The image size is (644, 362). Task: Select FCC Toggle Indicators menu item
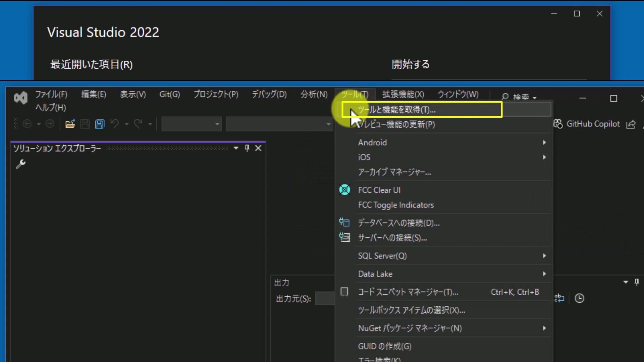coord(443,205)
